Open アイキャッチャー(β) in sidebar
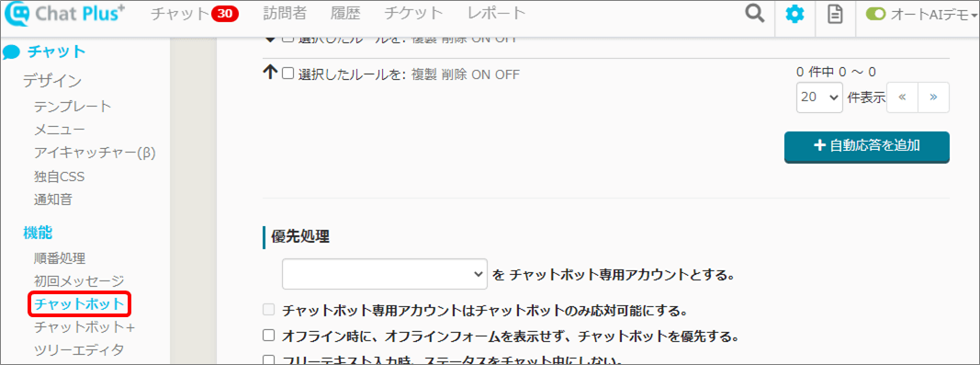This screenshot has width=980, height=365. pyautogui.click(x=95, y=154)
